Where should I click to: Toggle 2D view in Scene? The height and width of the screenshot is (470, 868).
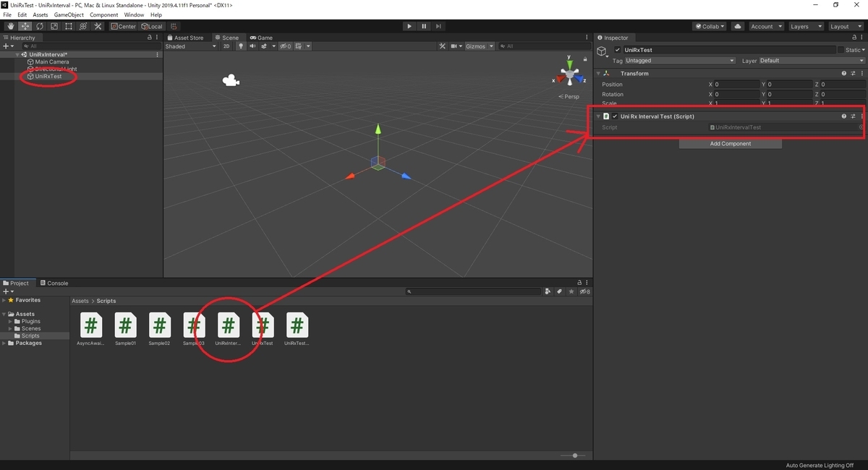pyautogui.click(x=226, y=46)
